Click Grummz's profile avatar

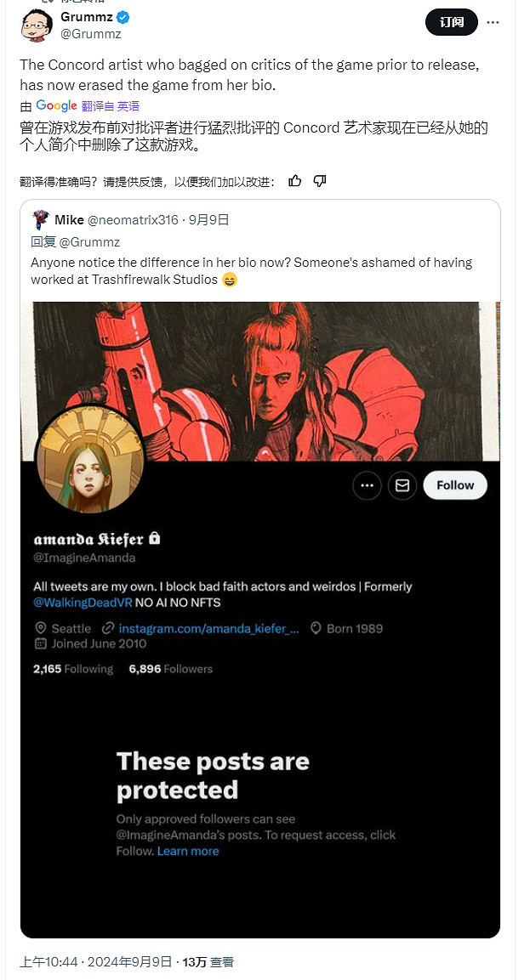pos(36,25)
